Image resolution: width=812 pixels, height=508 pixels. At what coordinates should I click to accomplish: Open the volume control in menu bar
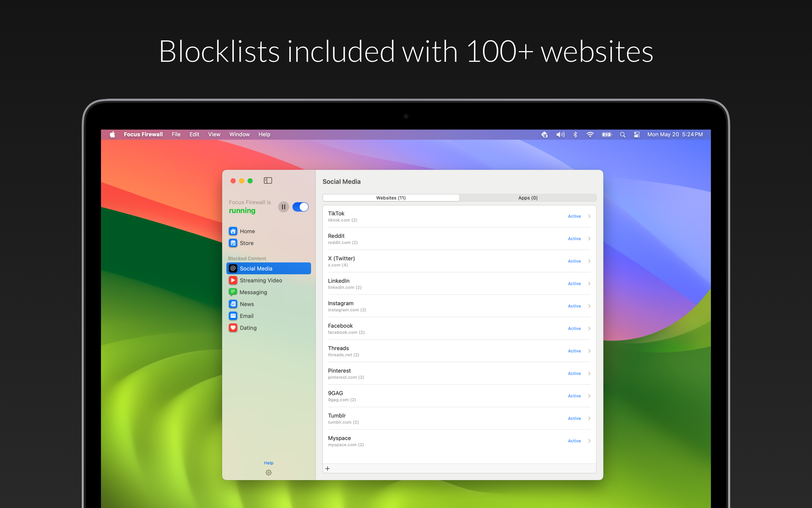[x=560, y=134]
